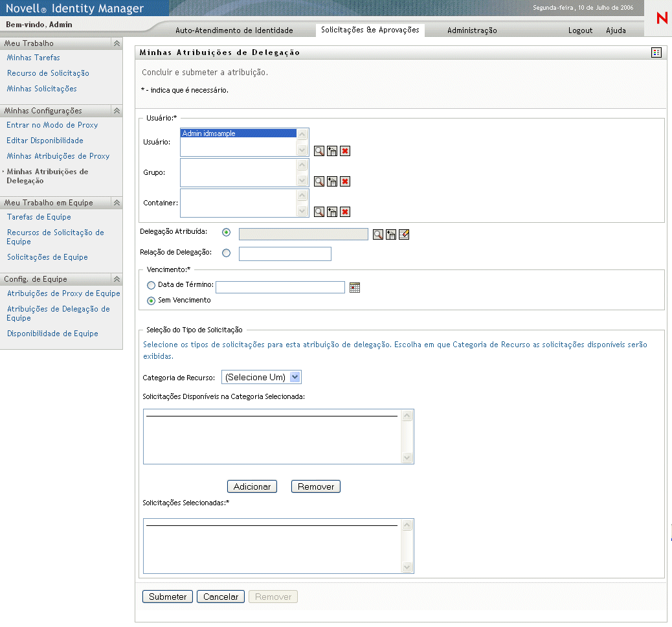Collapse the Config. de Equipe section
The width and height of the screenshot is (672, 627).
click(117, 279)
